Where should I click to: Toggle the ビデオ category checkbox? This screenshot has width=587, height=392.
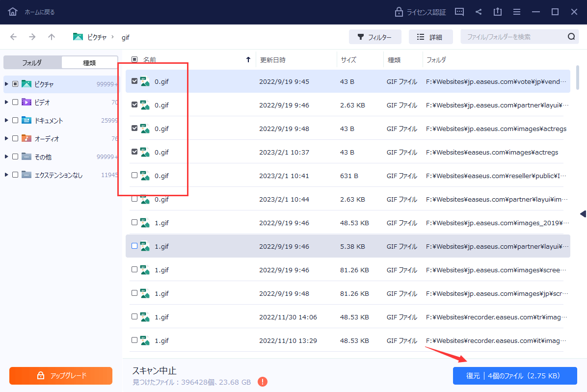15,103
